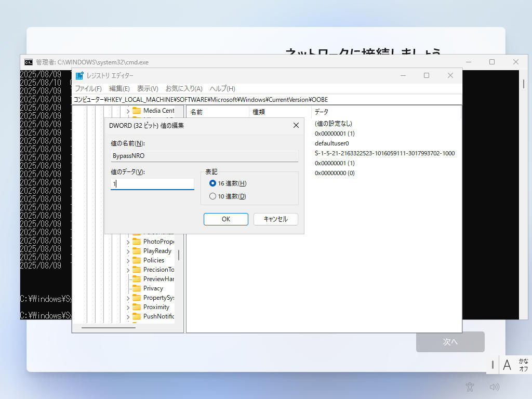Expand the Policies tree node chevron
532x399 pixels.
[128, 261]
